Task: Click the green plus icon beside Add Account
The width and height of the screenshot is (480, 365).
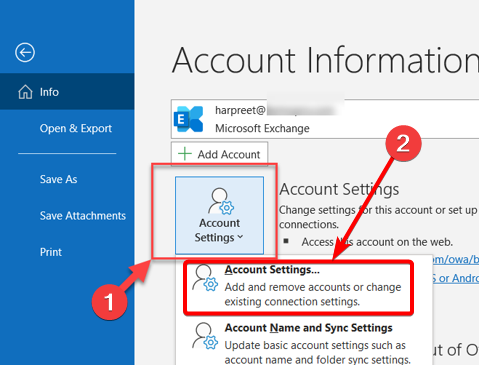Action: (x=185, y=154)
